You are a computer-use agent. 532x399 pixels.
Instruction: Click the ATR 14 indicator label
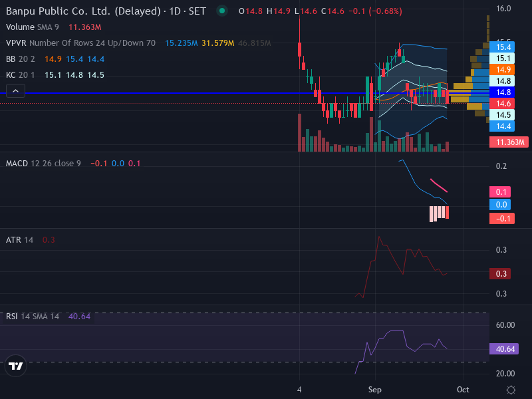point(20,240)
